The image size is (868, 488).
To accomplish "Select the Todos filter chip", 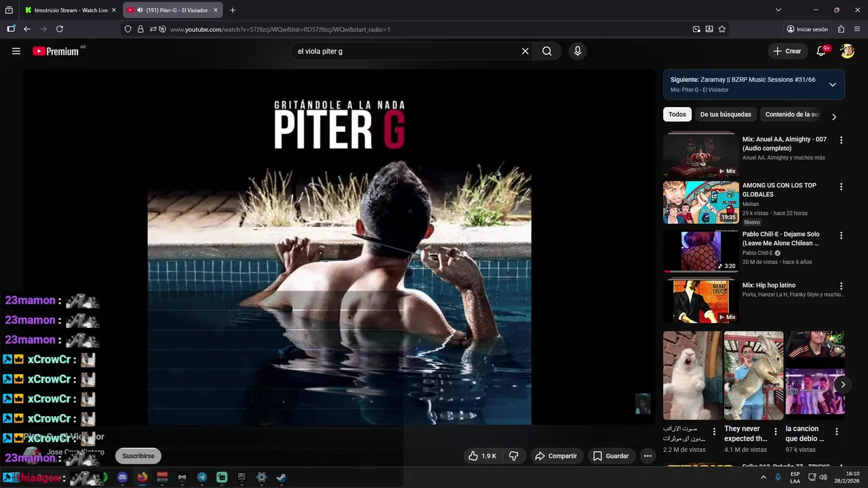I will [x=677, y=115].
